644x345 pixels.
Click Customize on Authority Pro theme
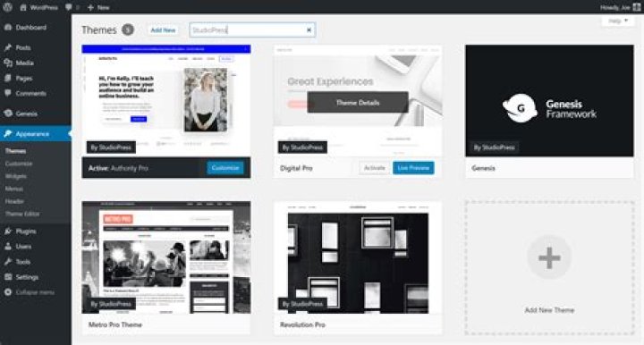[x=225, y=168]
